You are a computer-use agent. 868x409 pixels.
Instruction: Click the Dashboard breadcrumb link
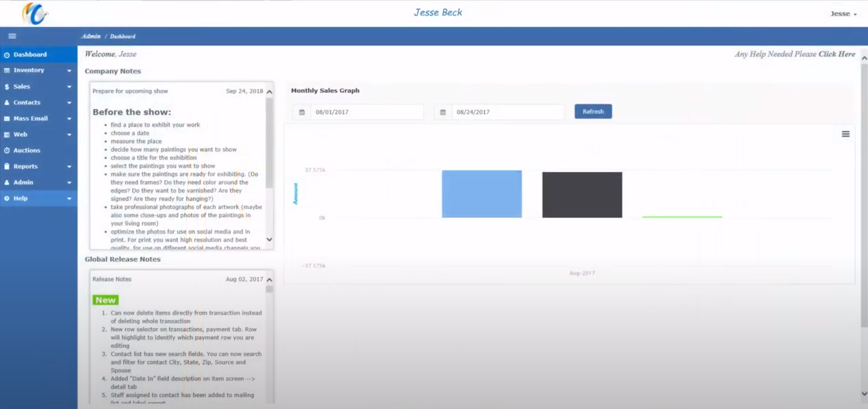coord(123,36)
